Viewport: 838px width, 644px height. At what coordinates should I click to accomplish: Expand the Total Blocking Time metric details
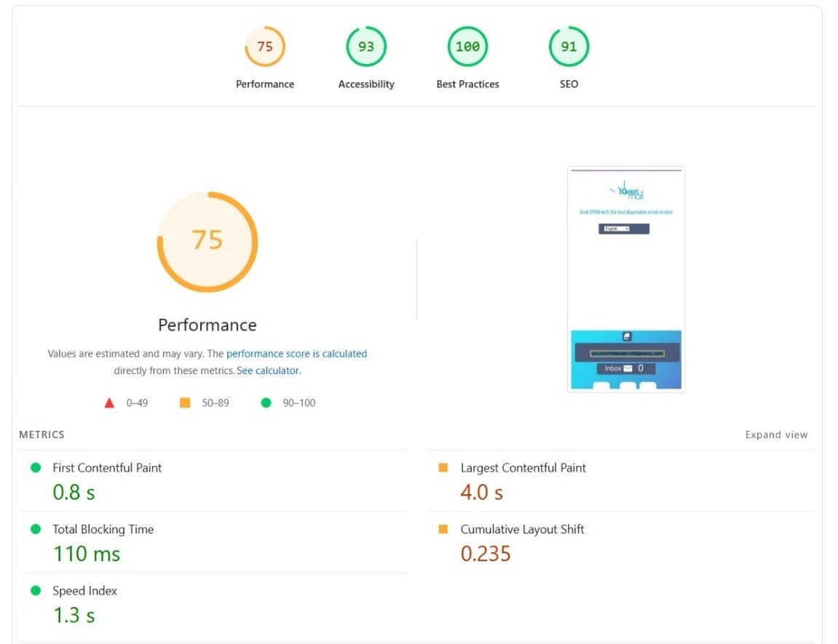pyautogui.click(x=102, y=529)
